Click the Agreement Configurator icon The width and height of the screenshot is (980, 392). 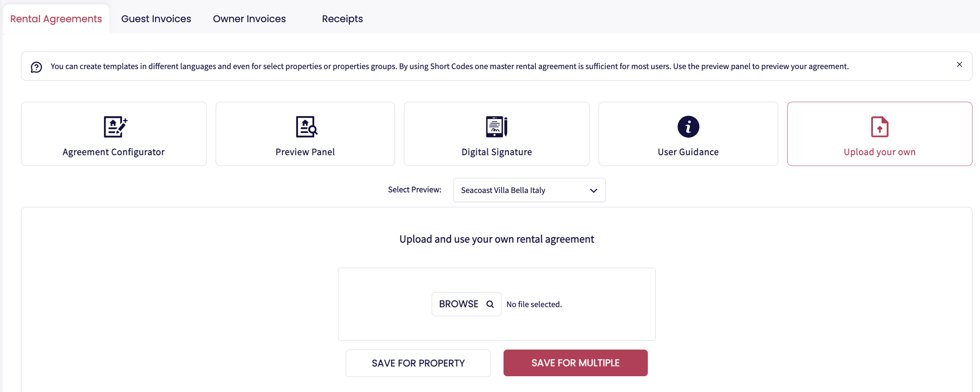coord(115,127)
